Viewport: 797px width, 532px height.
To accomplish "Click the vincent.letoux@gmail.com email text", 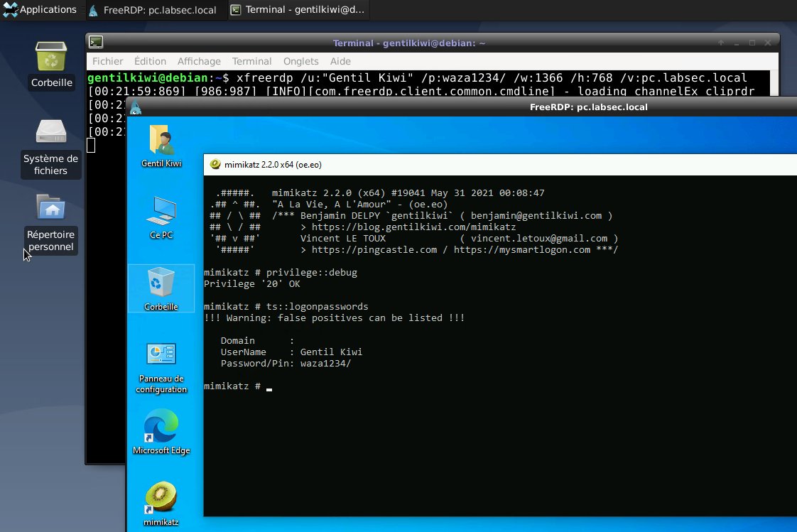I will (x=538, y=239).
